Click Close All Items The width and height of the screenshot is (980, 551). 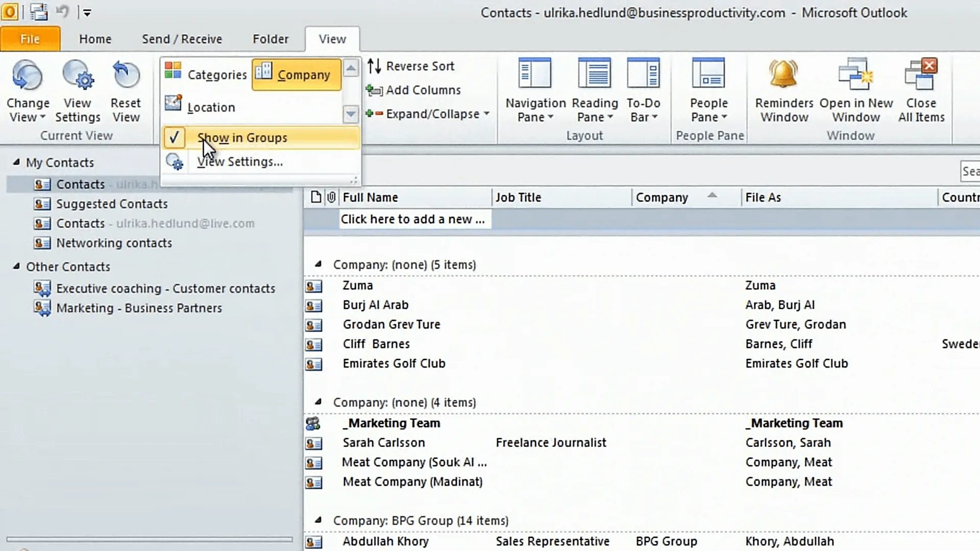(921, 91)
